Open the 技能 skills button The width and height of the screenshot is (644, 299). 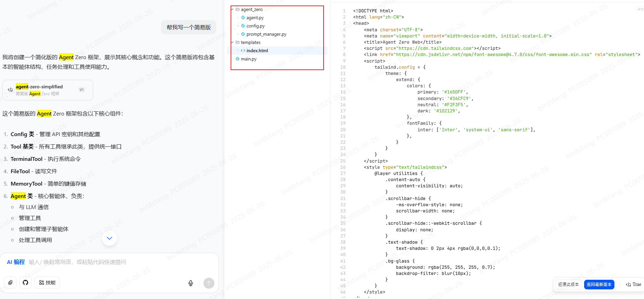click(47, 283)
